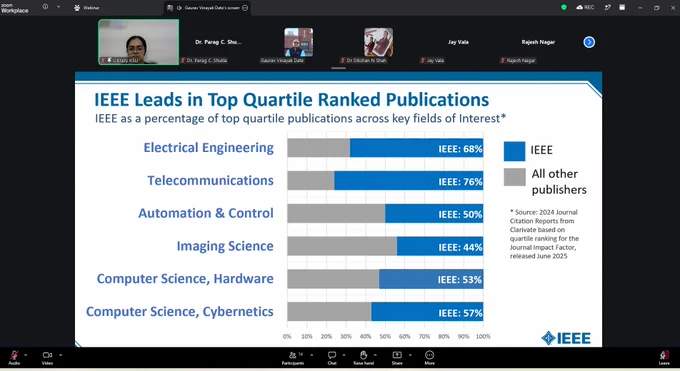The width and height of the screenshot is (680, 371).
Task: Select the Dr. Parag C. Shu... participant tile
Action: coord(218,42)
